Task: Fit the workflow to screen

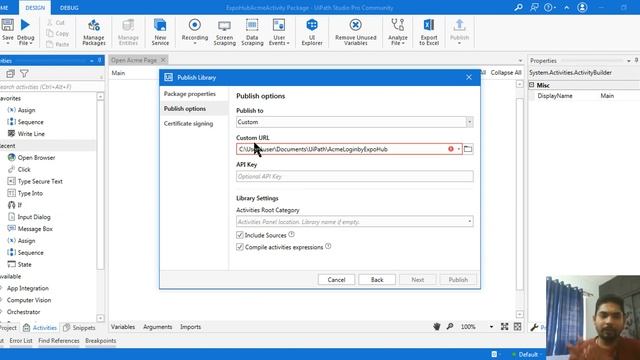Action: [x=504, y=327]
